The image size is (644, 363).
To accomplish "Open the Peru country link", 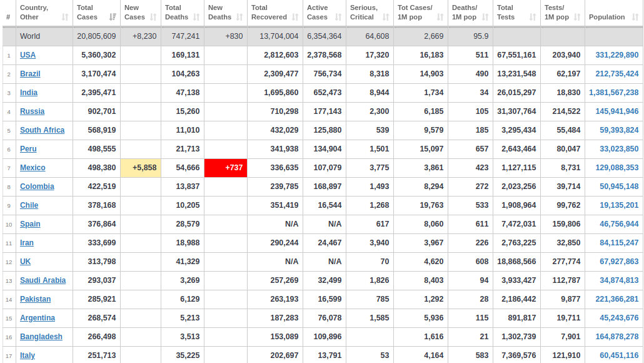I will 28,149.
